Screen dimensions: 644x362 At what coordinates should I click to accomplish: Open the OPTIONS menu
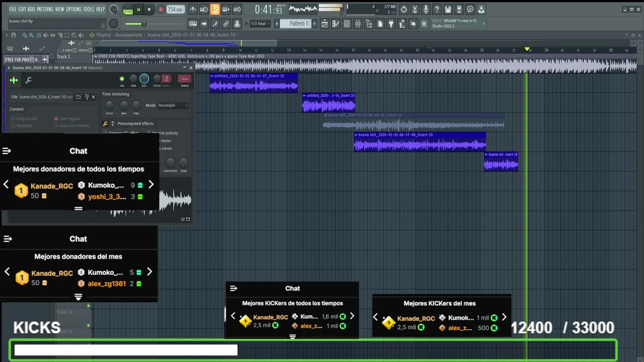(x=73, y=9)
